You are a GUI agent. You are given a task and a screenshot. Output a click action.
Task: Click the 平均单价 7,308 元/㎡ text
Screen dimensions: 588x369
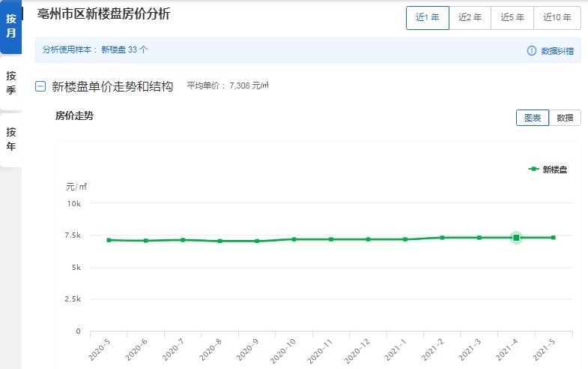click(228, 85)
